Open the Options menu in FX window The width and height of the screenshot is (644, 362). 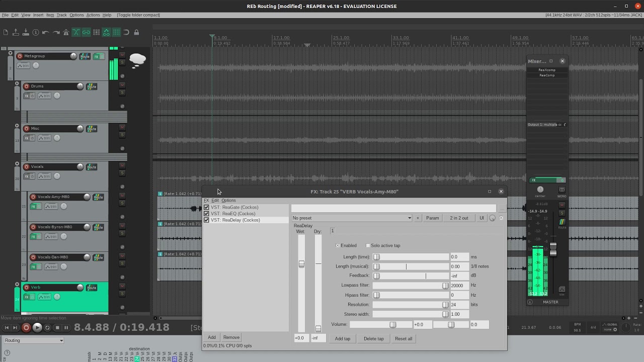coord(228,201)
